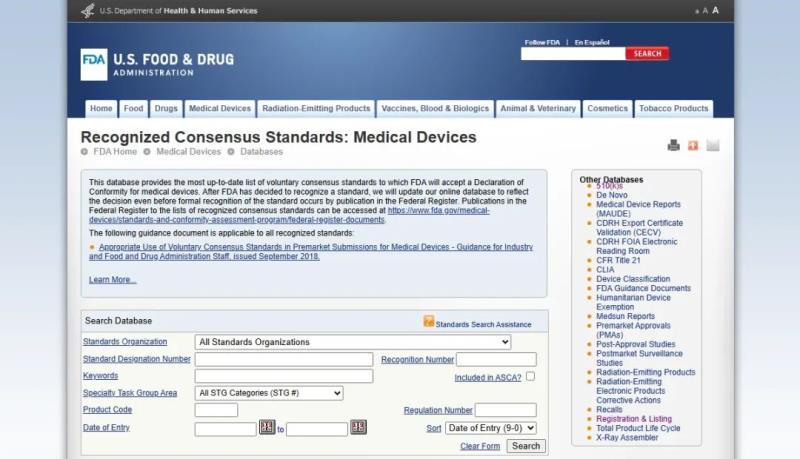Image resolution: width=800 pixels, height=459 pixels.
Task: Tick the Included in ASCA checkbox
Action: [530, 377]
